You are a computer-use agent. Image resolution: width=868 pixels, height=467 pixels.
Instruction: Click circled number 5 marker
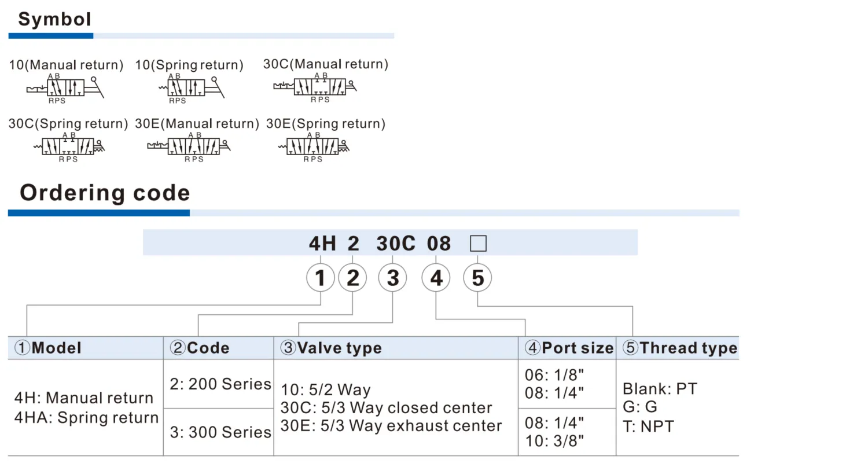(x=477, y=278)
